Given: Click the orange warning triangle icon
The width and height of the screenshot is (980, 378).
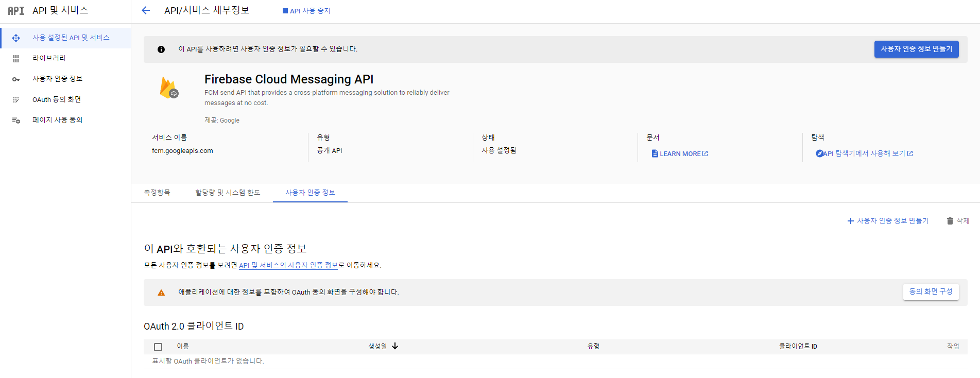Looking at the screenshot, I should (161, 293).
